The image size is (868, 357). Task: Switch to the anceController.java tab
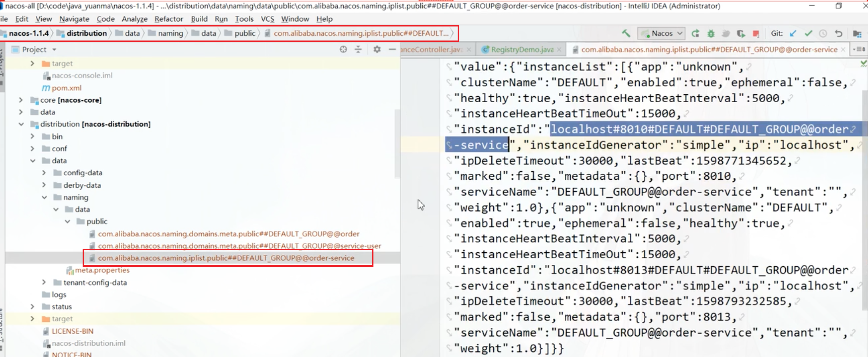pyautogui.click(x=432, y=49)
